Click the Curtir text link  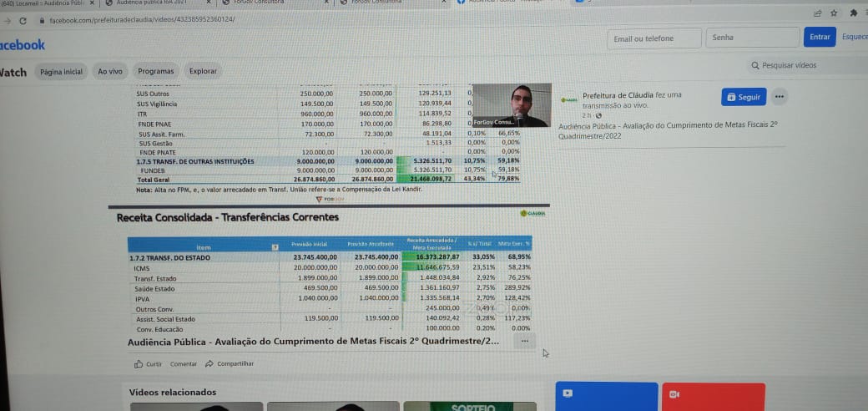(154, 364)
